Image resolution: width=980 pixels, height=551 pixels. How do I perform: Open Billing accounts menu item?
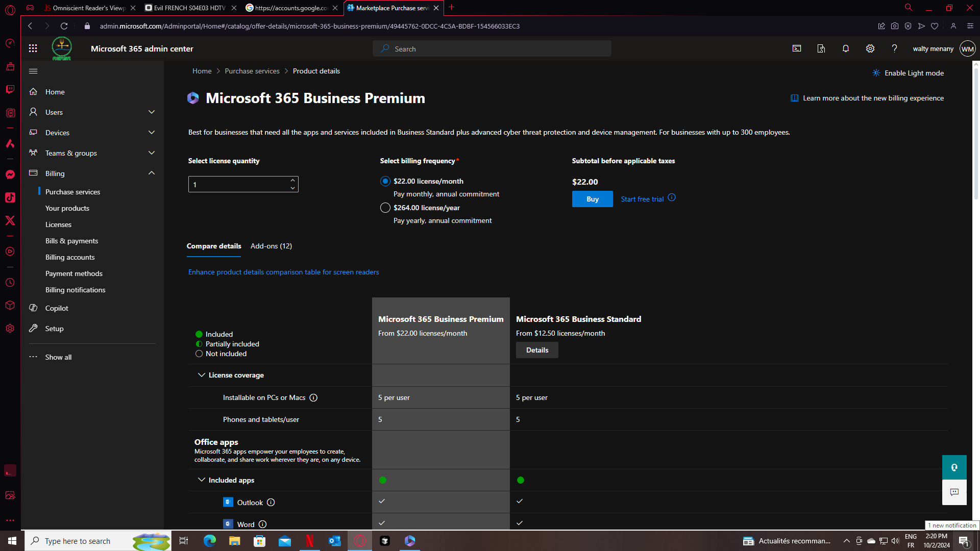70,257
